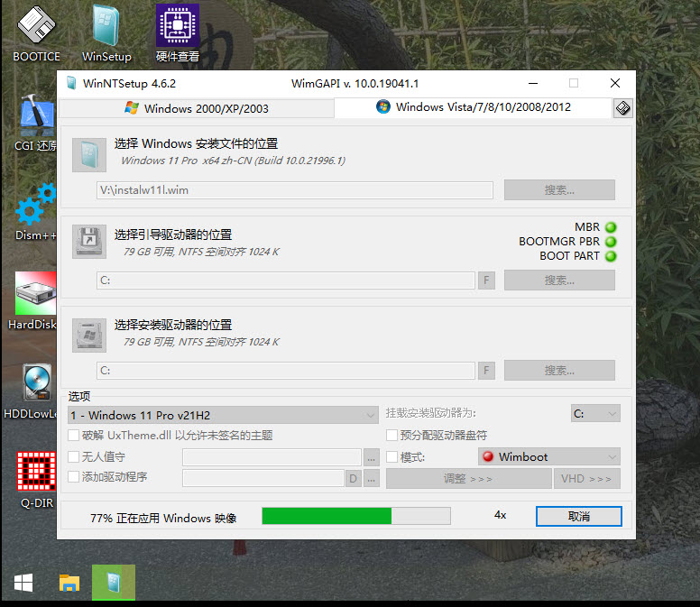The width and height of the screenshot is (700, 607).
Task: Select the Windows Vista/7/8/10/2008/2012 tab
Action: (x=474, y=107)
